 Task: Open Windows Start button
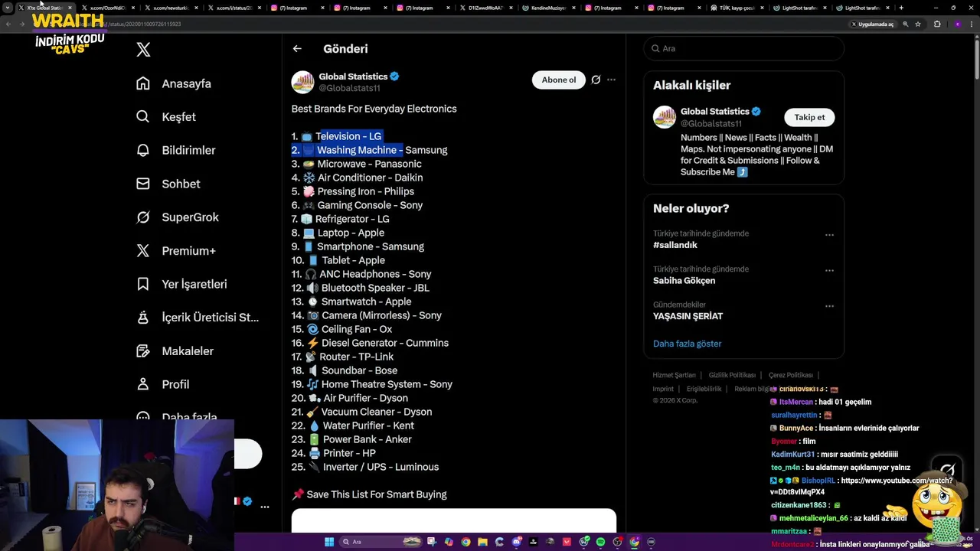[x=329, y=542]
